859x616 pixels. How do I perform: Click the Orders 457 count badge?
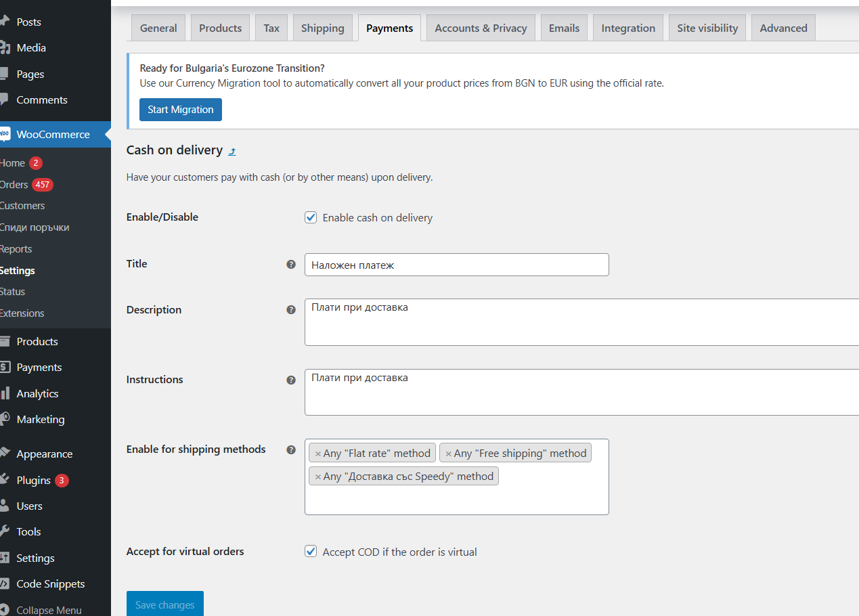tap(43, 185)
